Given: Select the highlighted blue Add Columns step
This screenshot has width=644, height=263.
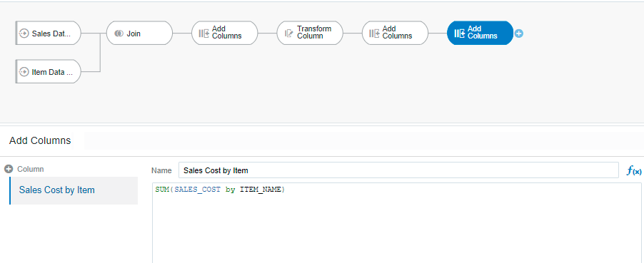Looking at the screenshot, I should coord(480,33).
